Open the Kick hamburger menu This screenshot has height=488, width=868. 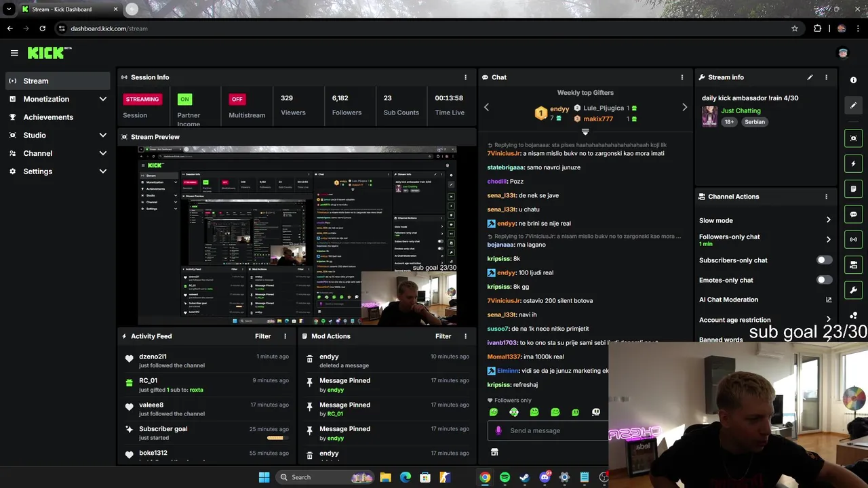[14, 53]
